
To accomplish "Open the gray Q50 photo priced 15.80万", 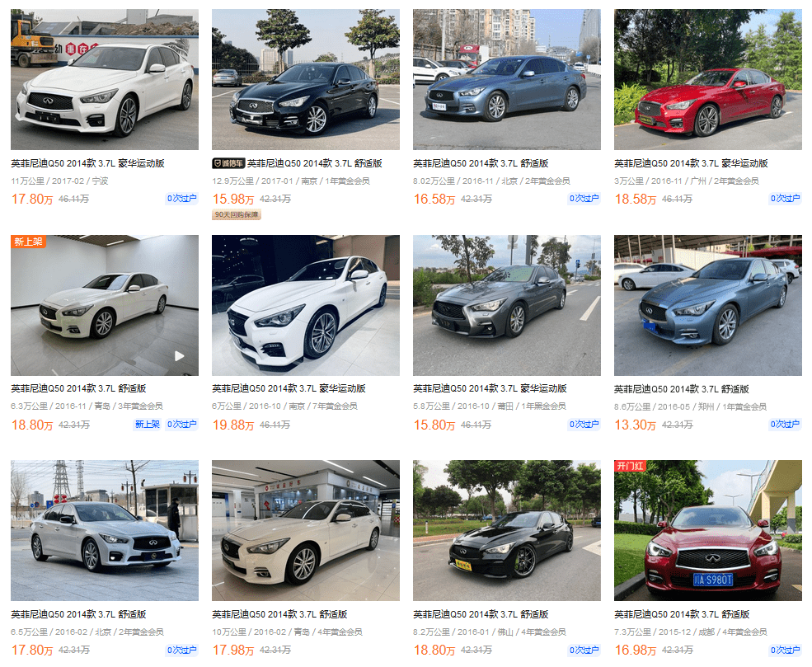I will point(507,306).
